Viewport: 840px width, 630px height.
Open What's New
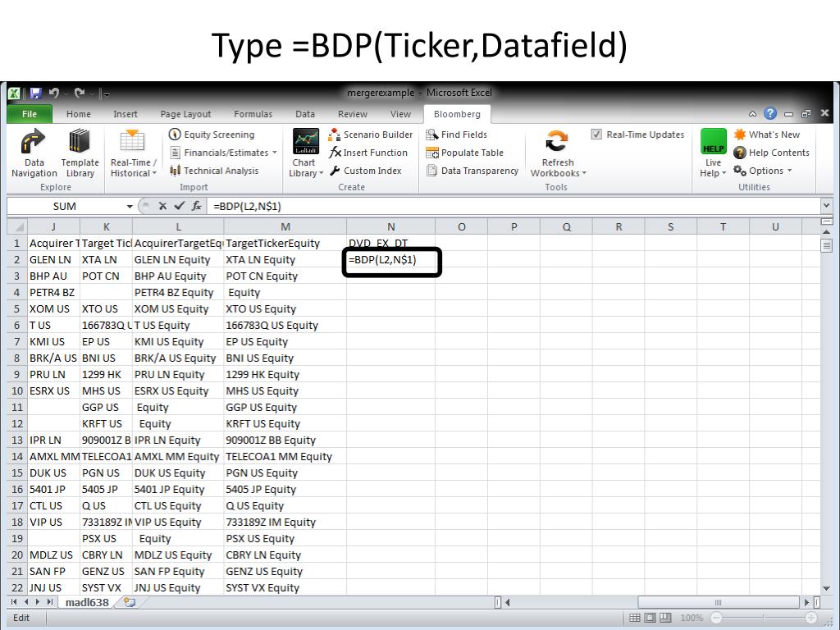click(767, 135)
